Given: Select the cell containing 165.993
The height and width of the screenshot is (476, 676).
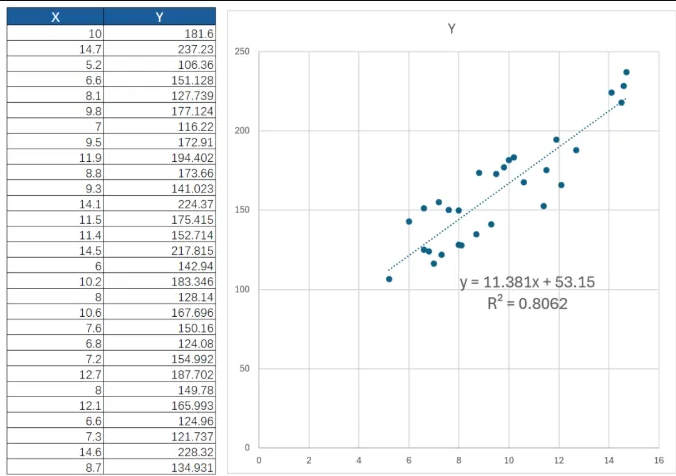Looking at the screenshot, I should tap(160, 405).
